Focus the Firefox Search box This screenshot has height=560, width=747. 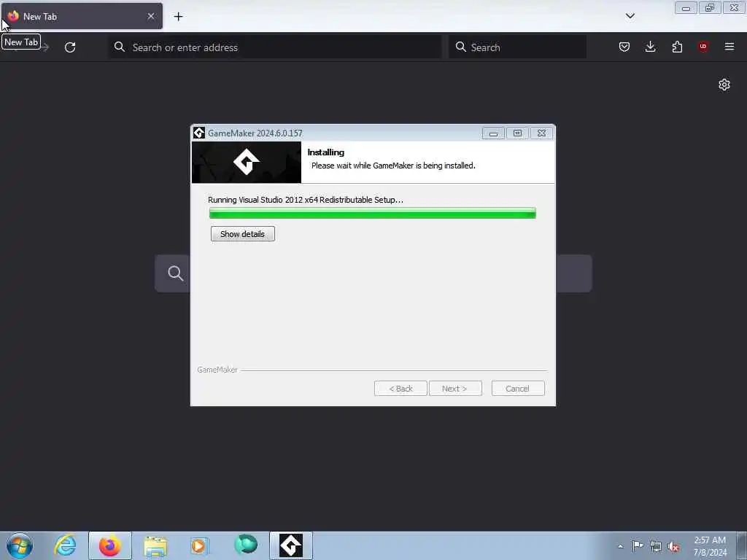click(517, 47)
